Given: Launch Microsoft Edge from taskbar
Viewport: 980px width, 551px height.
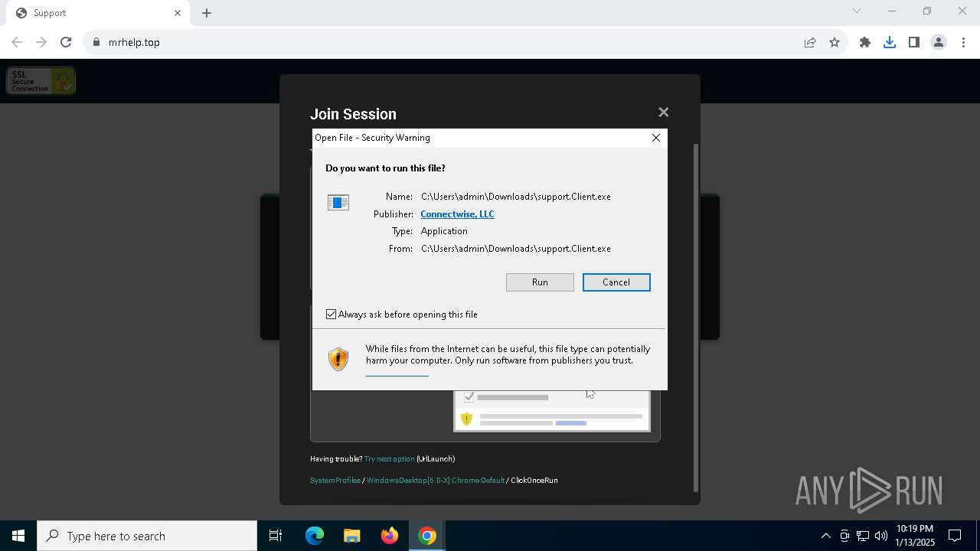Looking at the screenshot, I should coord(315,536).
